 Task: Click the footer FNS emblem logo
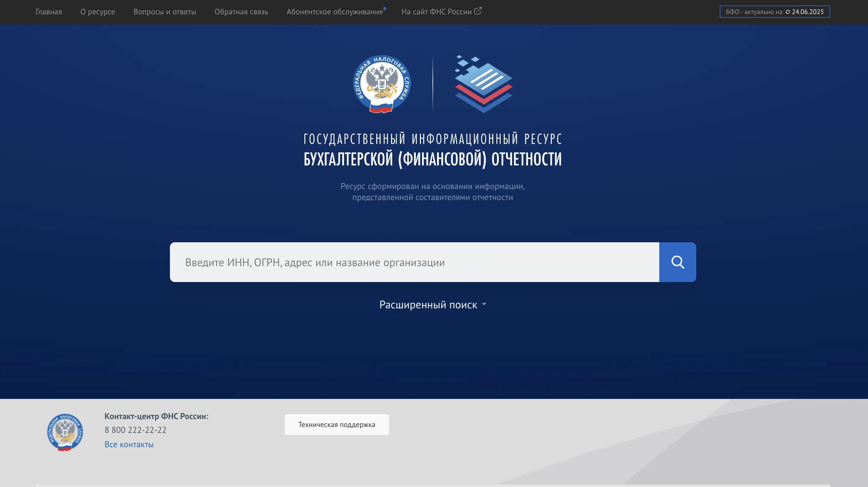click(65, 432)
